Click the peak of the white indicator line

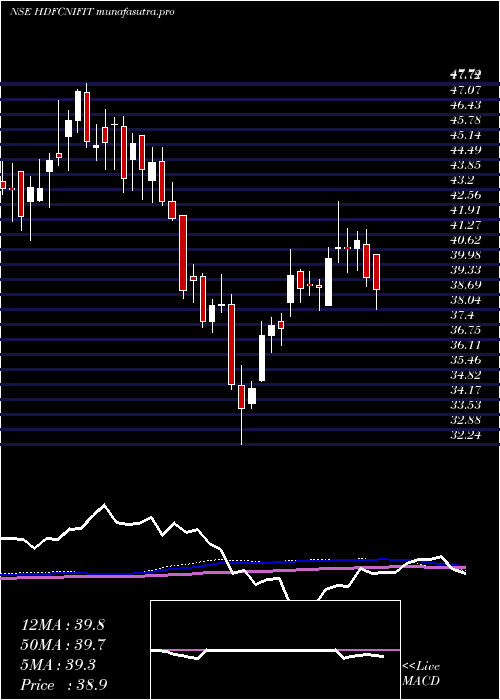(104, 505)
